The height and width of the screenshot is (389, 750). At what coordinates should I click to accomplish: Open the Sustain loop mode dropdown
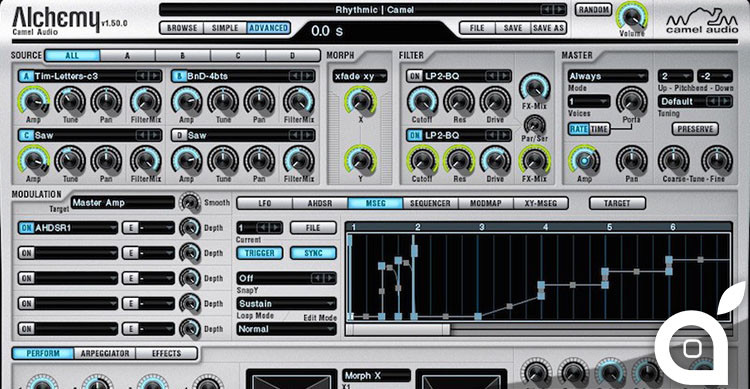(287, 303)
